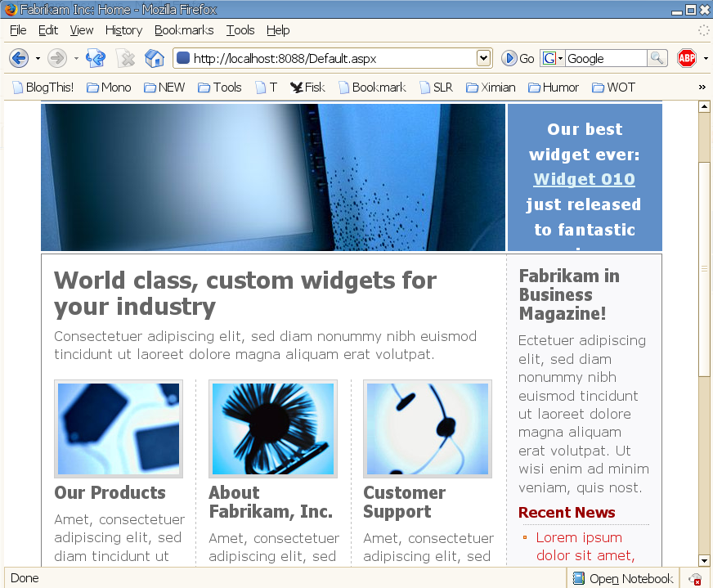This screenshot has height=588, width=713.
Task: Click the Our Products thumbnail image
Action: tap(119, 429)
